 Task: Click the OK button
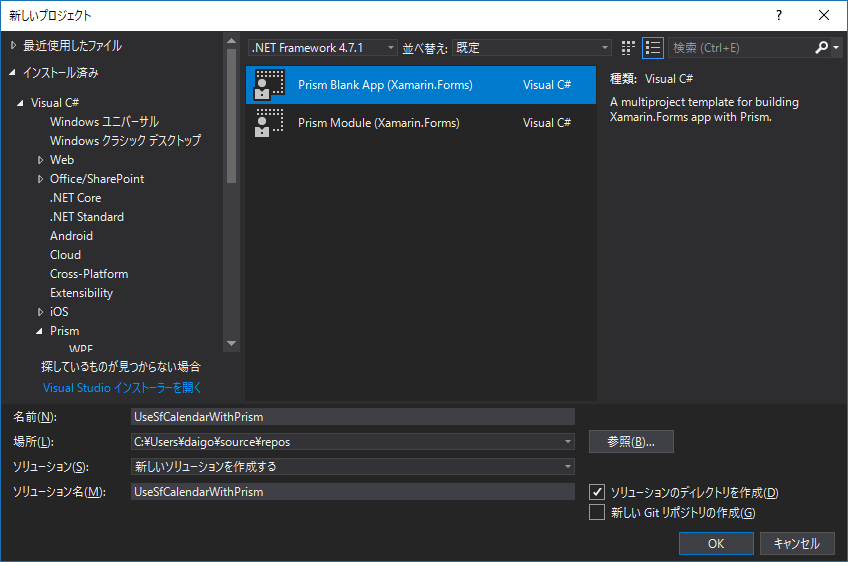[x=716, y=543]
